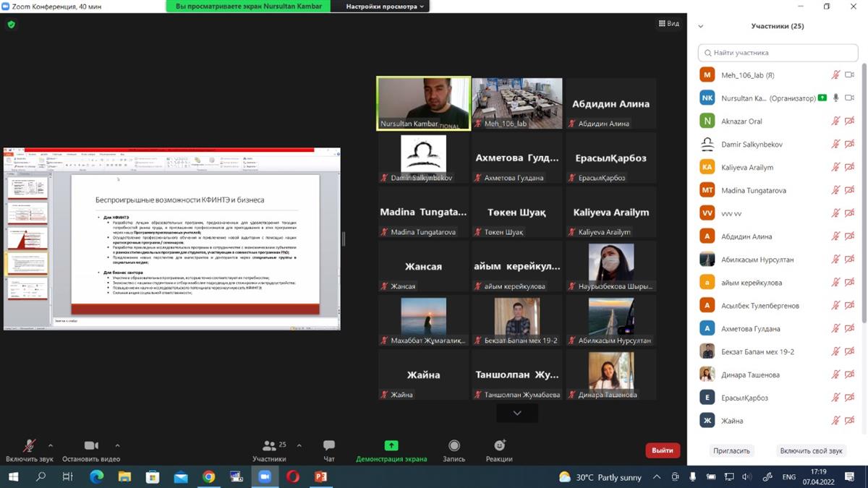Click the green encryption shield icon
Screen dimensions: 868x488
[x=11, y=24]
